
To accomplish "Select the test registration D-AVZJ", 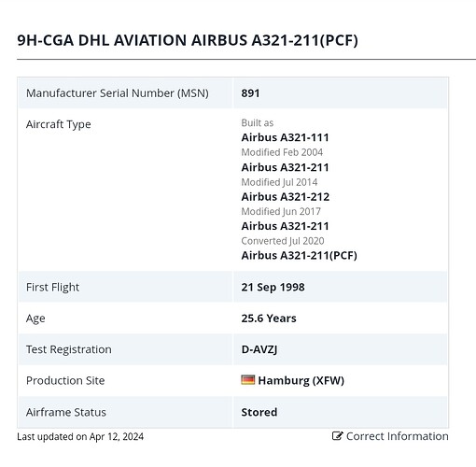I will [x=259, y=349].
